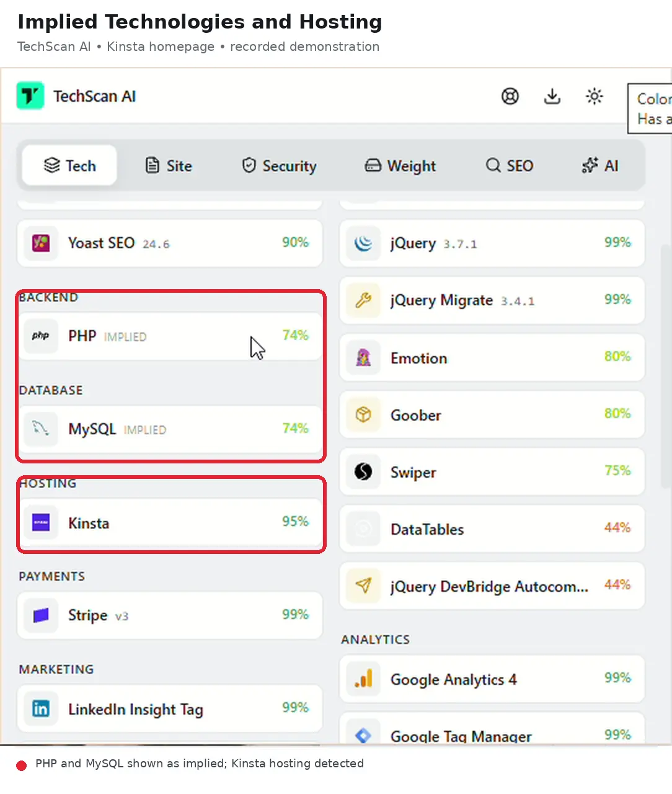This screenshot has height=794, width=672.
Task: Click the DataTables icon
Action: 363,529
